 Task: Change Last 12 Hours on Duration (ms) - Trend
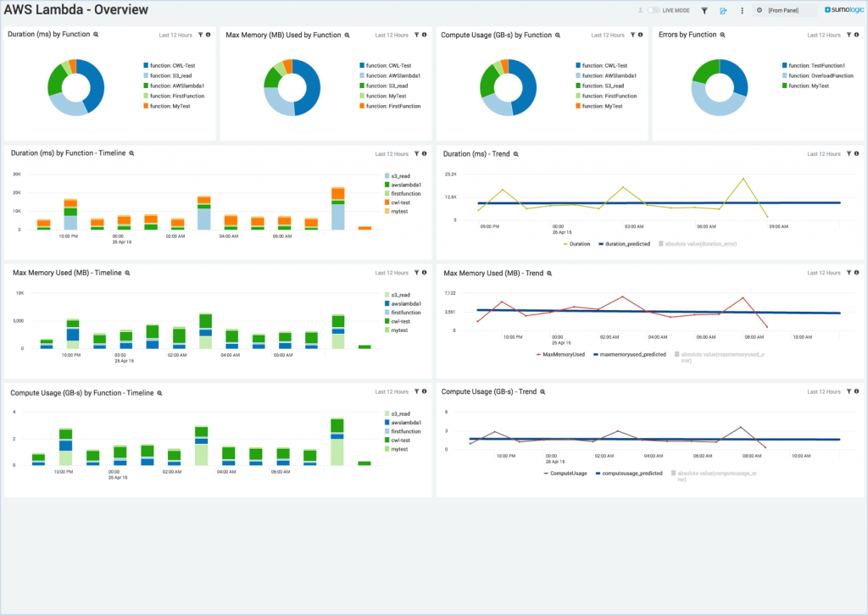coord(824,154)
